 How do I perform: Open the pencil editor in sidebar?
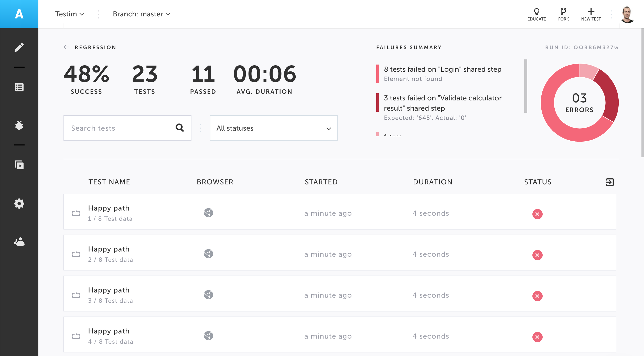[19, 47]
